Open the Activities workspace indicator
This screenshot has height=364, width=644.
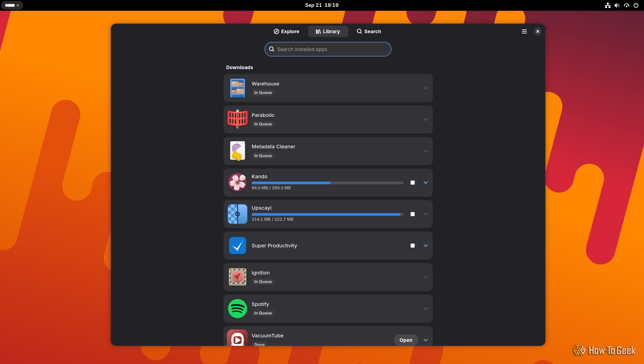(12, 5)
